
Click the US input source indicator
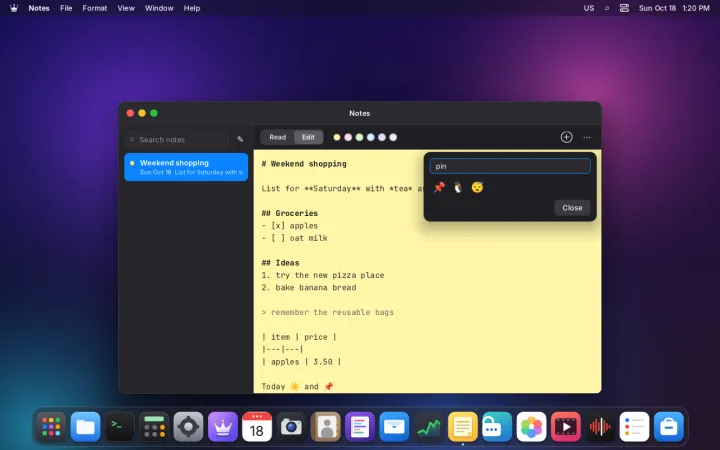pos(589,8)
